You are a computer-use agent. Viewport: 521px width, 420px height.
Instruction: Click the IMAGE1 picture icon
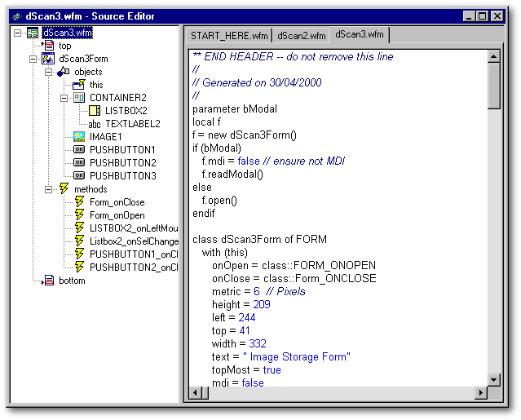tap(79, 137)
